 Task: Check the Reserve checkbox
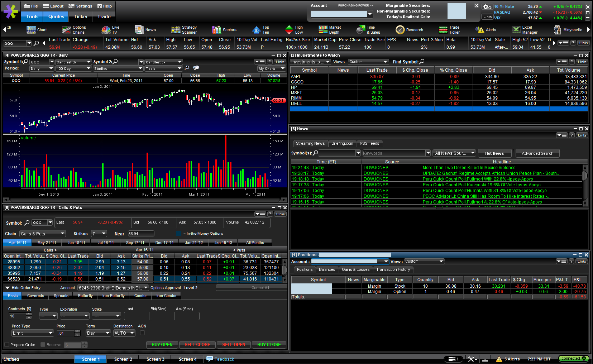point(43,345)
